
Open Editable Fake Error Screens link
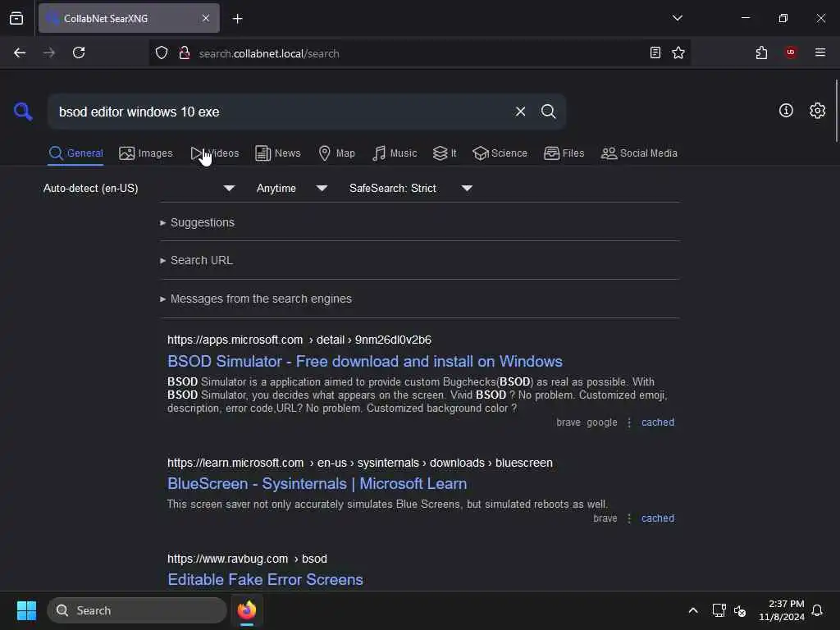tap(265, 580)
